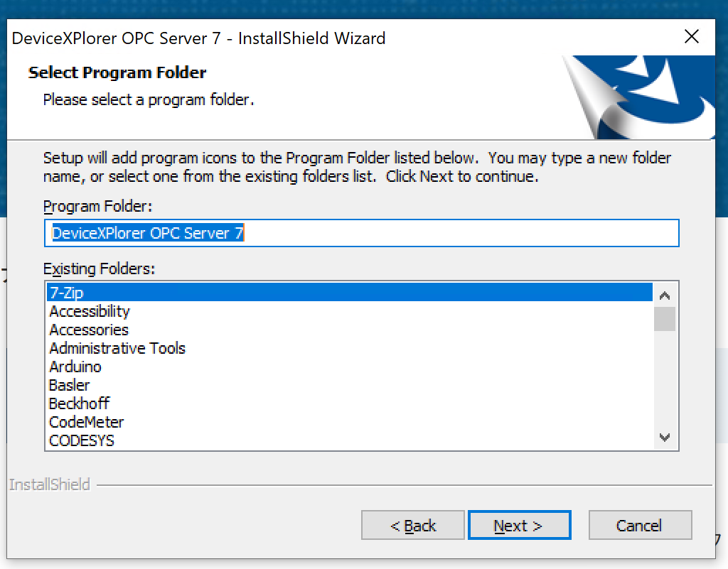Image resolution: width=728 pixels, height=569 pixels.
Task: Click the list scrollbar up arrow
Action: [x=665, y=296]
